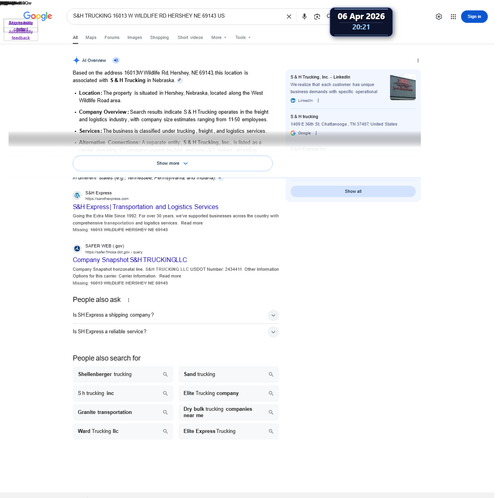The image size is (500, 498).
Task: Switch to the Forums tab
Action: click(112, 37)
